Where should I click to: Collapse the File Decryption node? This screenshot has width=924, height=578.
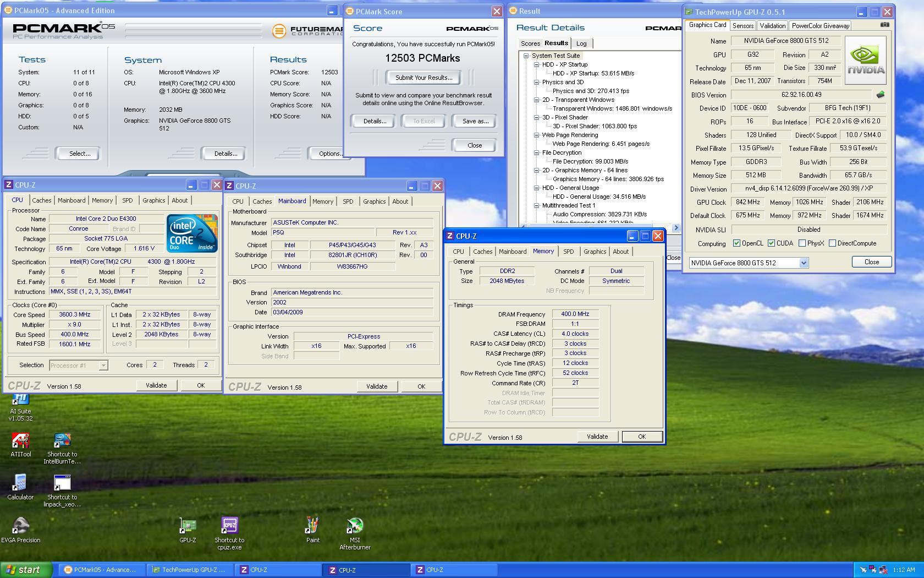tap(537, 152)
